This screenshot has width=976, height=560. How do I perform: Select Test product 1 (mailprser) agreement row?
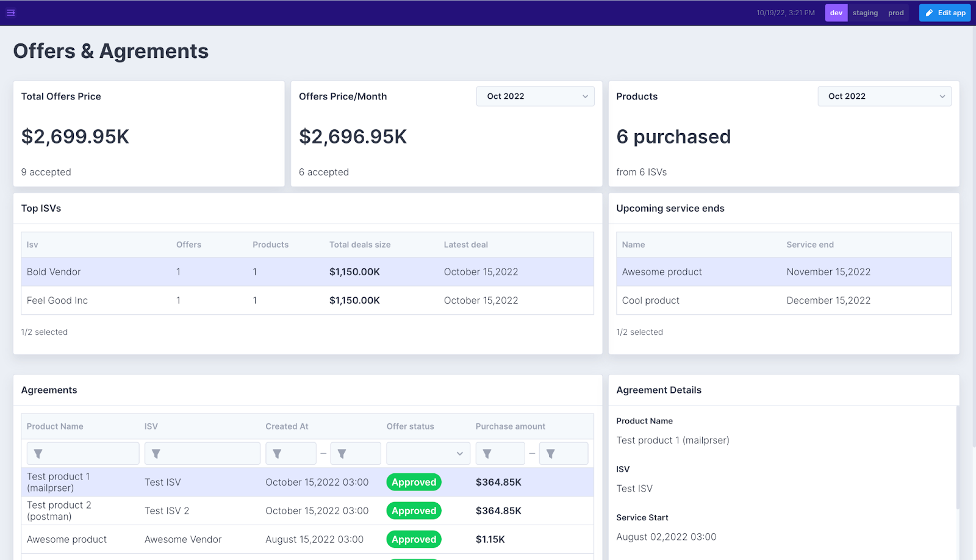[x=307, y=482]
